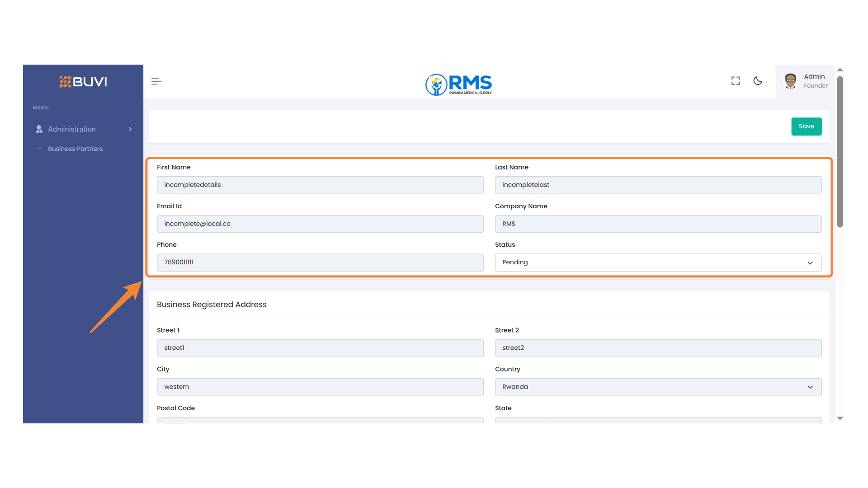
Task: Click the BUVI logo in the sidebar
Action: click(x=83, y=82)
